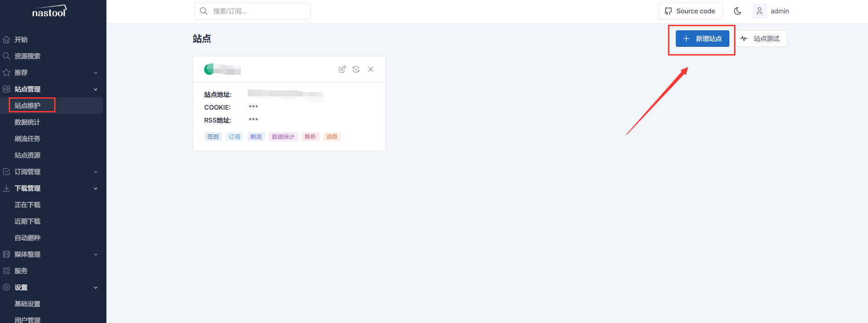The image size is (868, 323).
Task: Click the admin user avatar icon
Action: coord(759,11)
